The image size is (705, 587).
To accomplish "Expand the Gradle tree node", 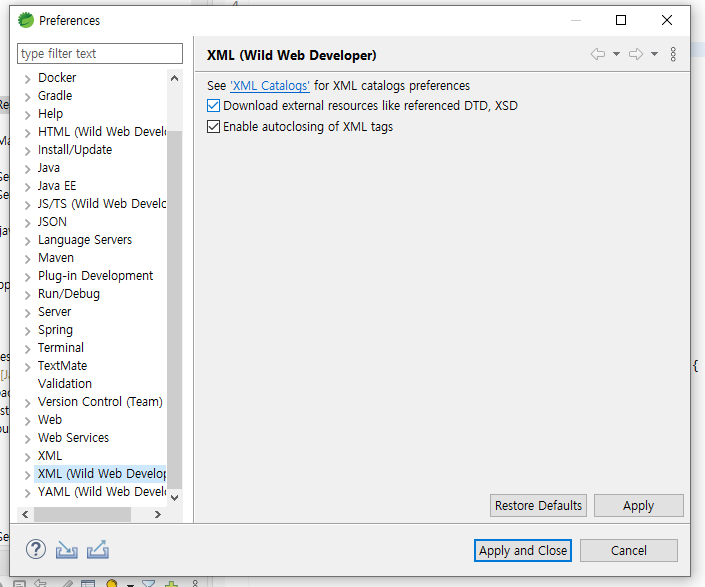I will click(27, 97).
